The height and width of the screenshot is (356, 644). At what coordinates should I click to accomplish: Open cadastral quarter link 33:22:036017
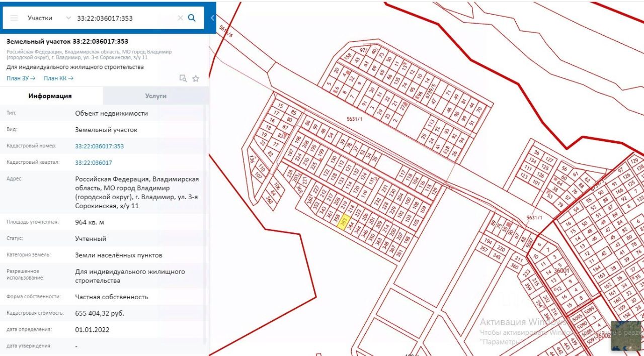tap(94, 163)
